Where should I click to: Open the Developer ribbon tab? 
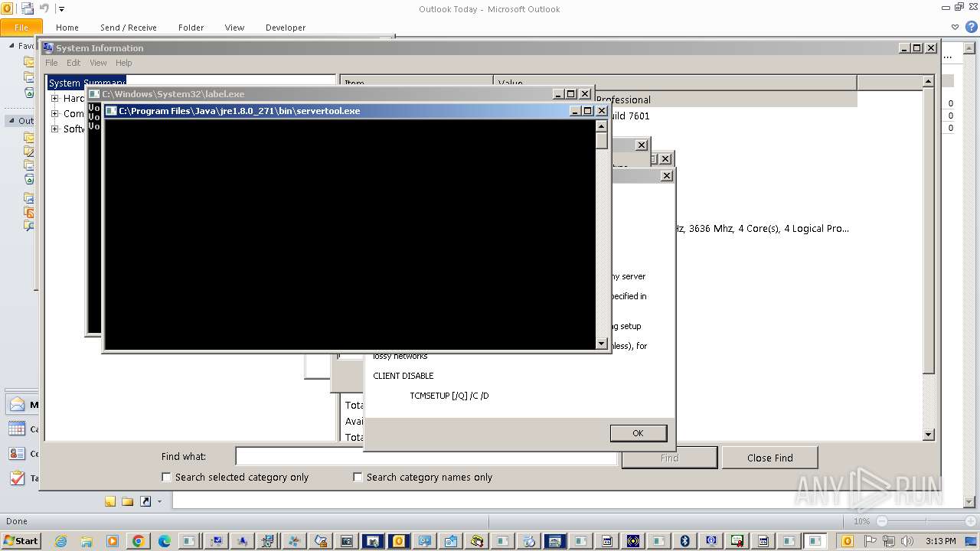point(286,28)
